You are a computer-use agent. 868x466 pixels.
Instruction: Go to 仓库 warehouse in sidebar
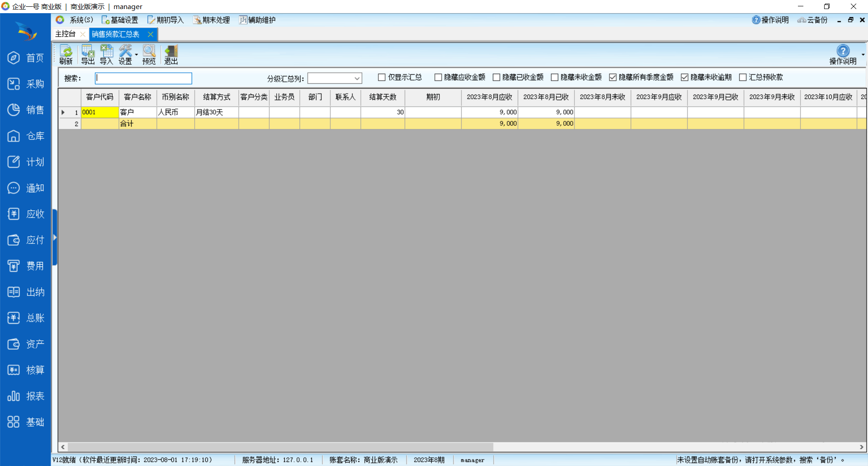[x=26, y=136]
